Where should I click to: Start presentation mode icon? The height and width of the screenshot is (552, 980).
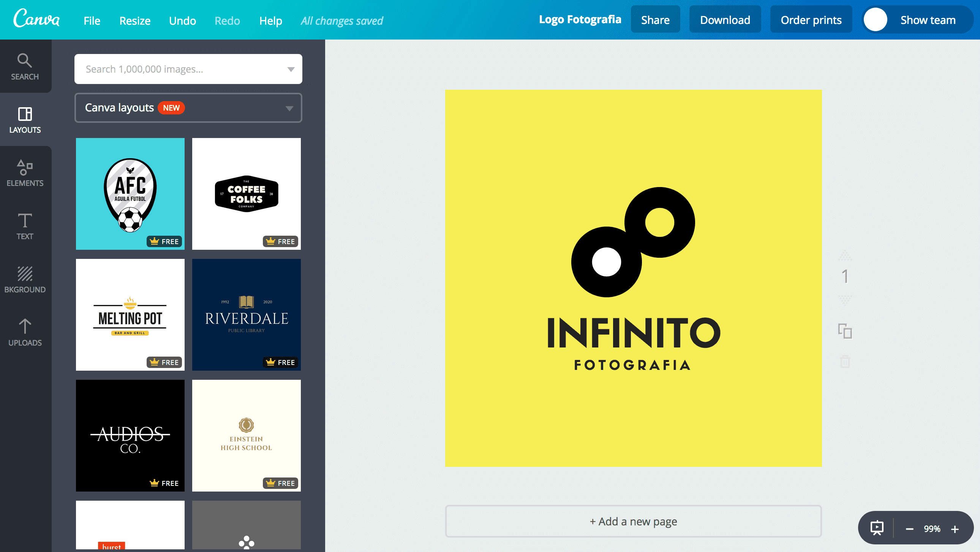click(877, 528)
